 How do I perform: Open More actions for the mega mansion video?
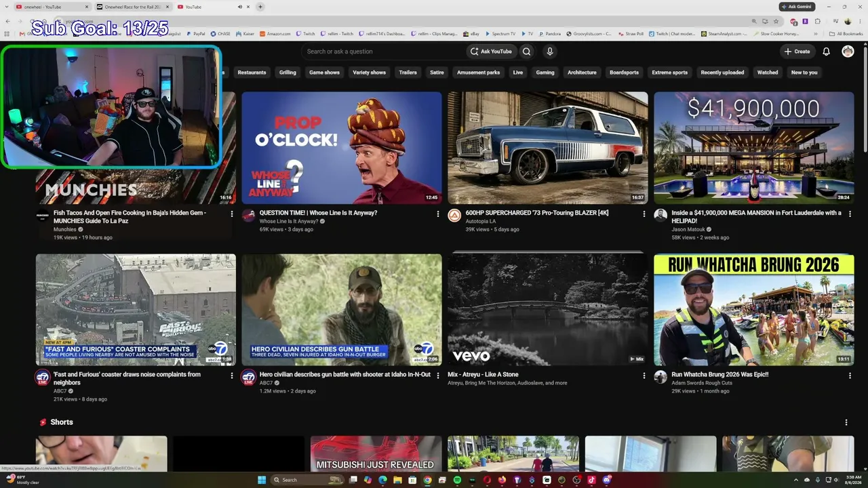tap(850, 213)
